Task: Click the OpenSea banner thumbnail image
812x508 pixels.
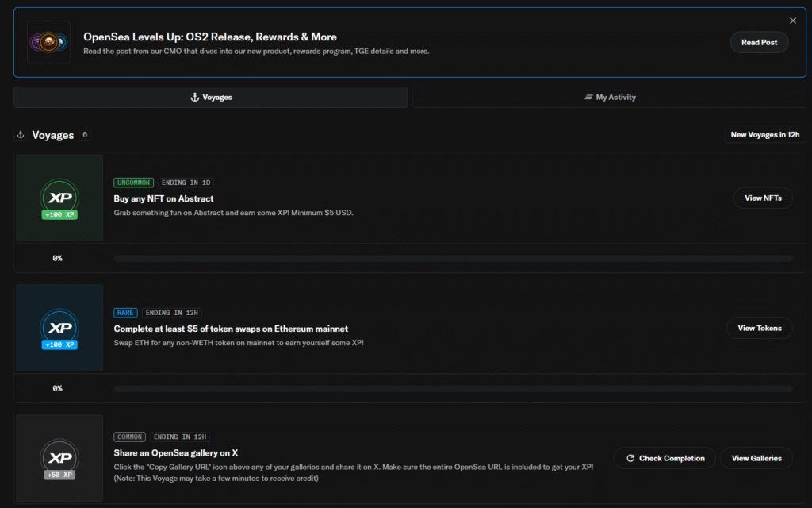Action: click(x=48, y=42)
